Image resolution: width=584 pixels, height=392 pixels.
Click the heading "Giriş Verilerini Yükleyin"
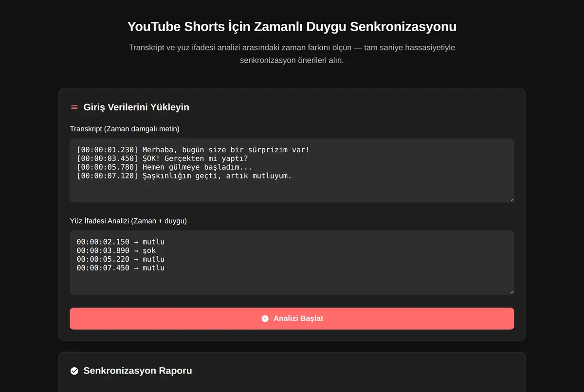tap(136, 107)
